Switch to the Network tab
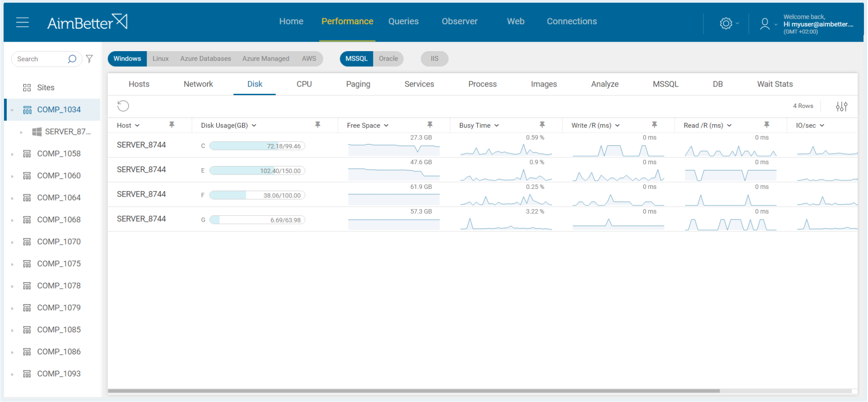Viewport: 868px width, 402px height. 199,84
